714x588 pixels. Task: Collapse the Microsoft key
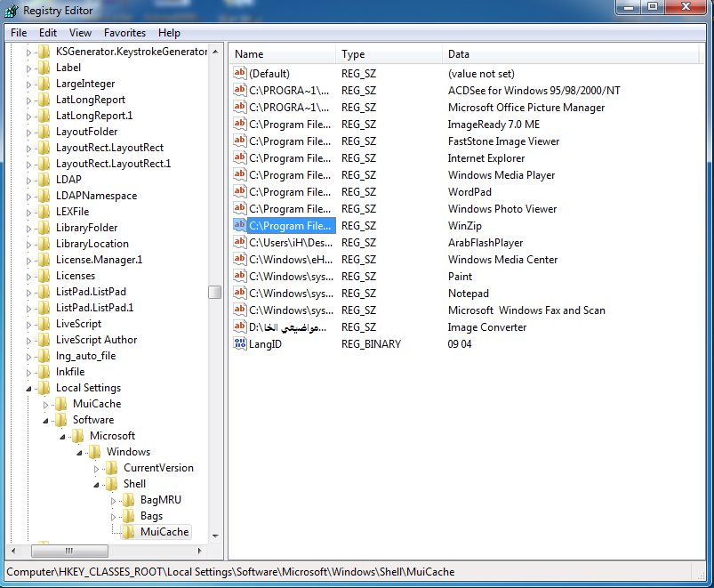pos(62,437)
